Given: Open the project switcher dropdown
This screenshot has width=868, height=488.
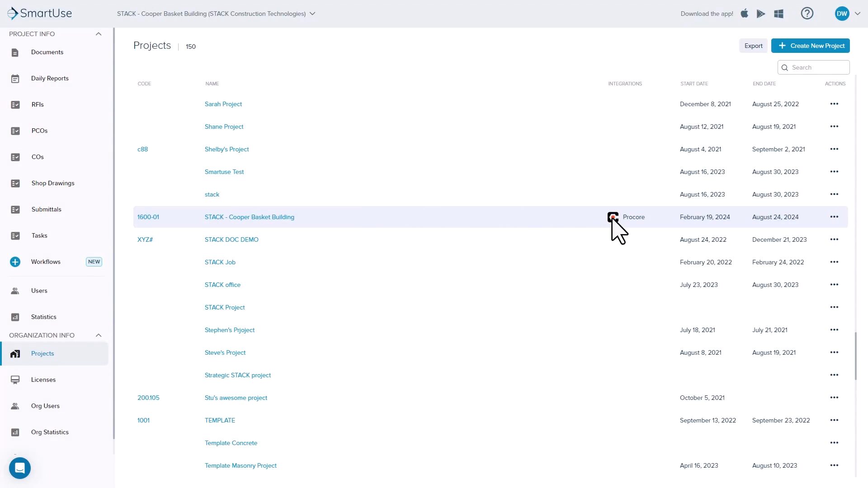Looking at the screenshot, I should pyautogui.click(x=312, y=14).
